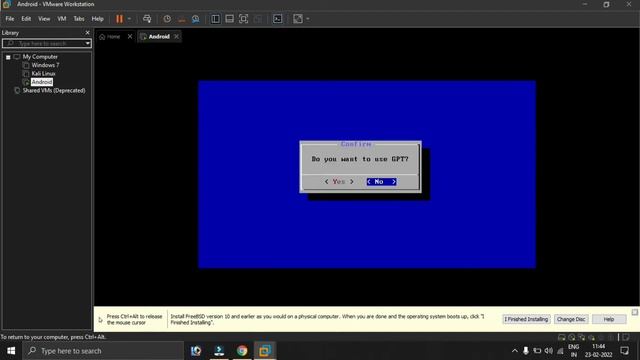Toggle the library sidebar view icon
640x360 pixels.
tap(216, 19)
